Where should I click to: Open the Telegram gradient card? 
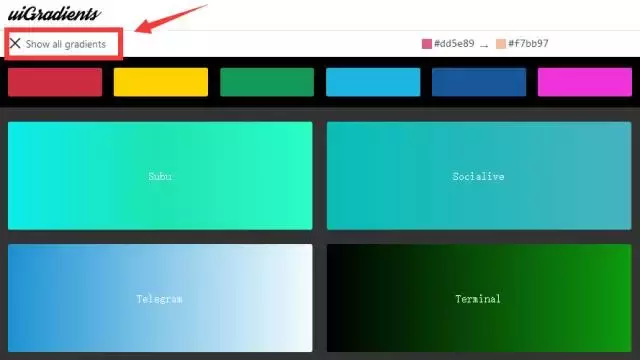tap(160, 298)
